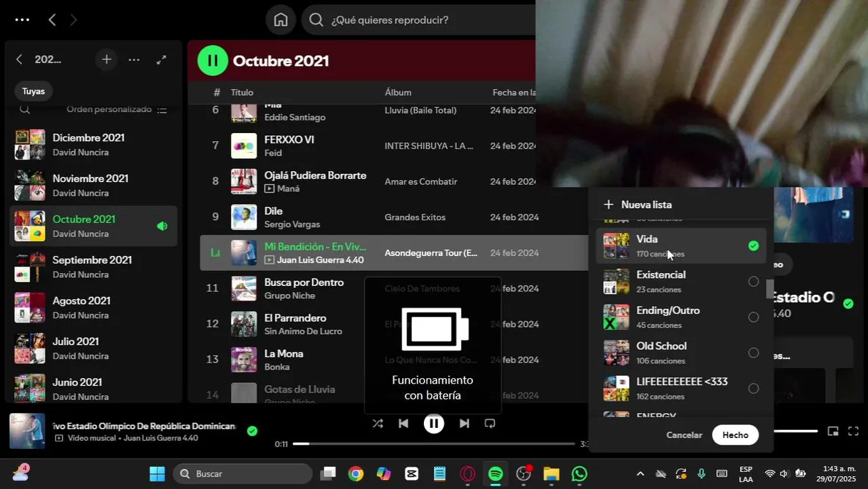The image size is (868, 489).
Task: Skip to the previous track
Action: point(403,423)
